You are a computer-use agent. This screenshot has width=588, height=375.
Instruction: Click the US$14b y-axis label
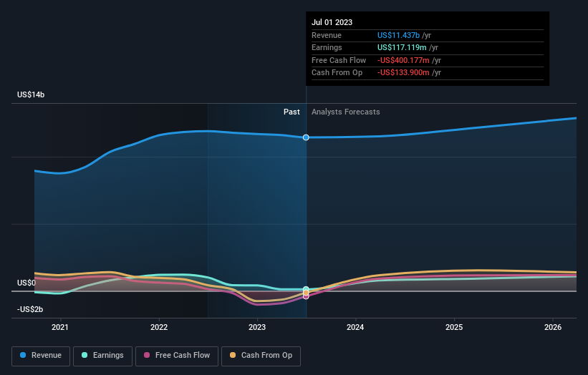coord(31,94)
